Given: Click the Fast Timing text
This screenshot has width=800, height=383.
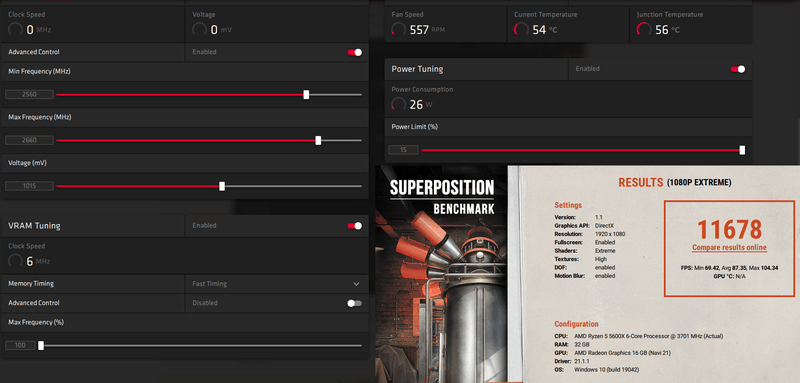Looking at the screenshot, I should point(210,284).
